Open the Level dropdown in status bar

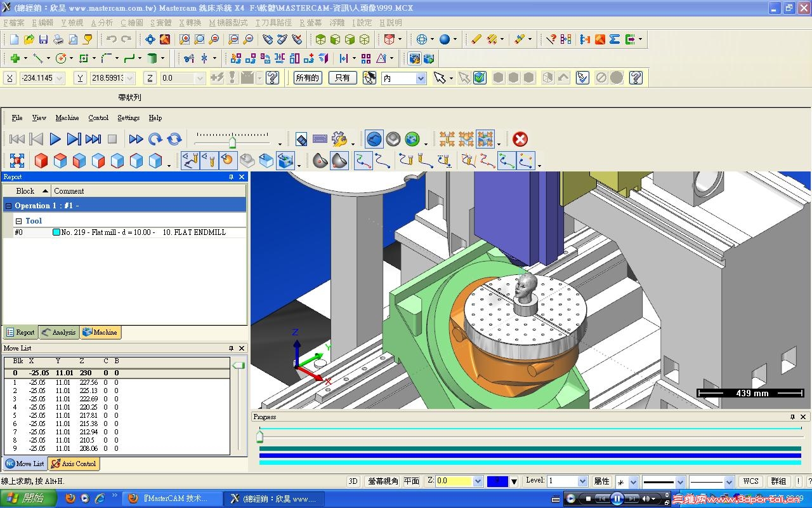click(x=582, y=481)
